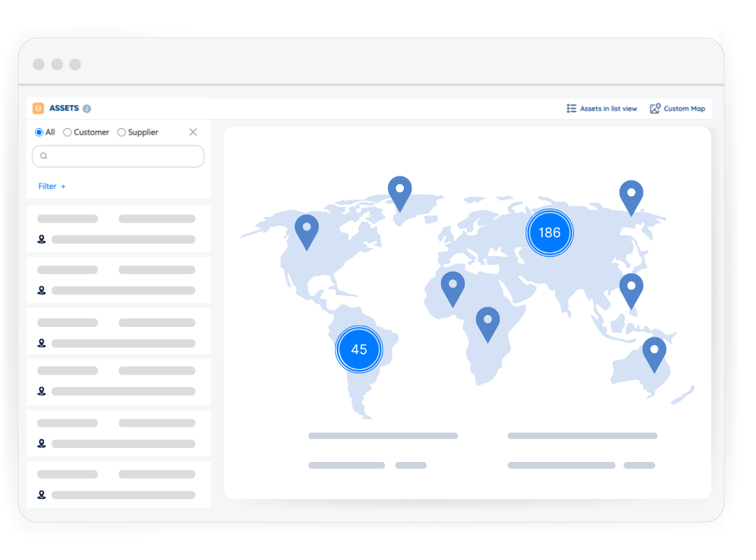
Task: Select the Customer radio button
Action: pyautogui.click(x=67, y=132)
